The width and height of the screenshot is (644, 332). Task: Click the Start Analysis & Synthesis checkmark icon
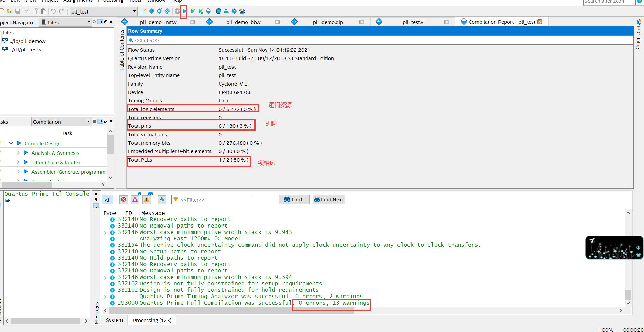coord(193,11)
